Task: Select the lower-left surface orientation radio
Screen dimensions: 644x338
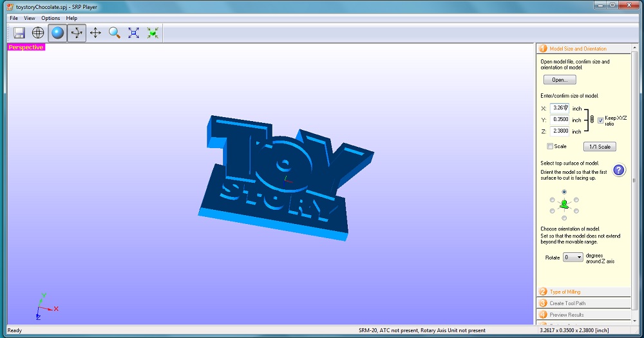Action: [x=553, y=211]
